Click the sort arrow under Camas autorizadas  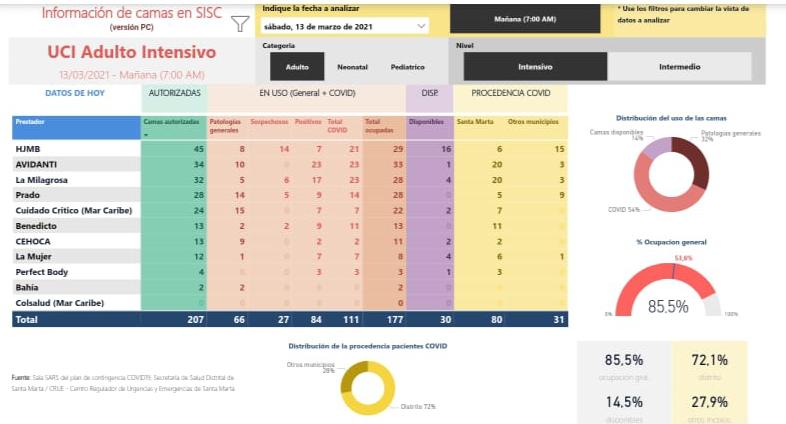pos(147,134)
